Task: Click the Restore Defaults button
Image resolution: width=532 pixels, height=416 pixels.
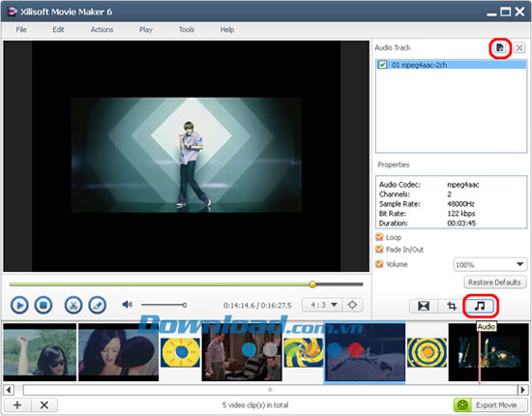Action: click(x=494, y=282)
